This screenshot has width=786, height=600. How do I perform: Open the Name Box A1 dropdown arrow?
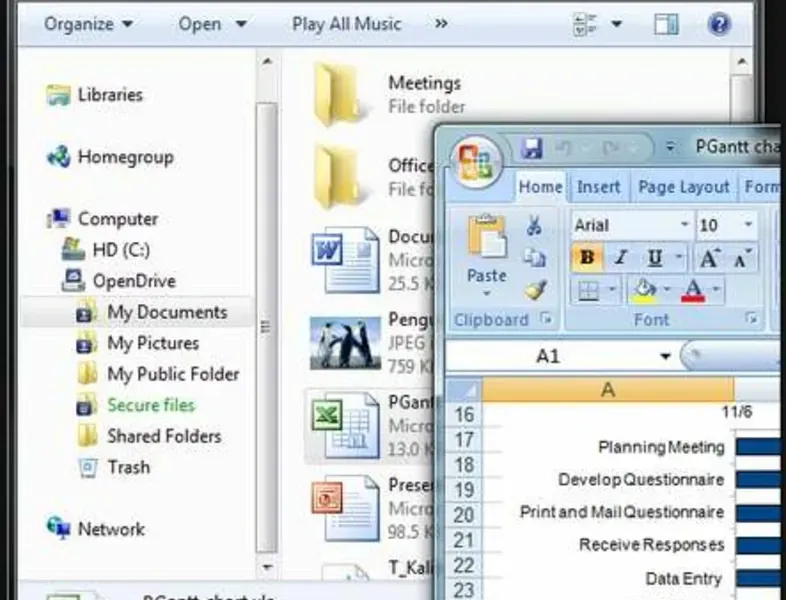point(665,356)
